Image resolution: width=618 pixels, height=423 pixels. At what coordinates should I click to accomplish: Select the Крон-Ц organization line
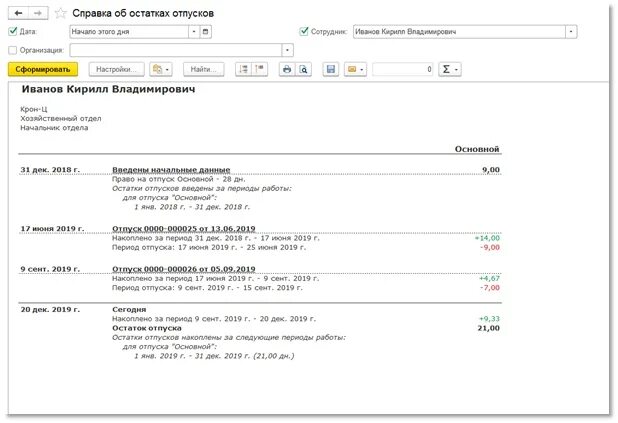pyautogui.click(x=34, y=109)
